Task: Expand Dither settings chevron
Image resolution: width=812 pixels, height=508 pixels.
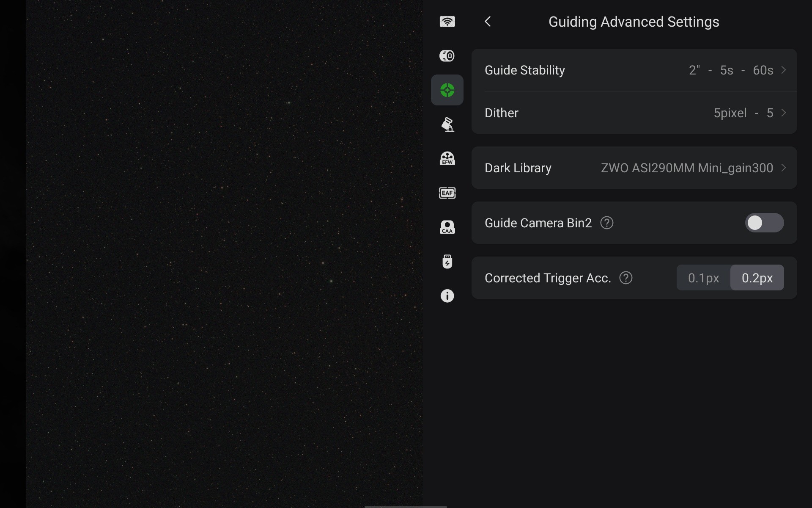Action: point(784,113)
